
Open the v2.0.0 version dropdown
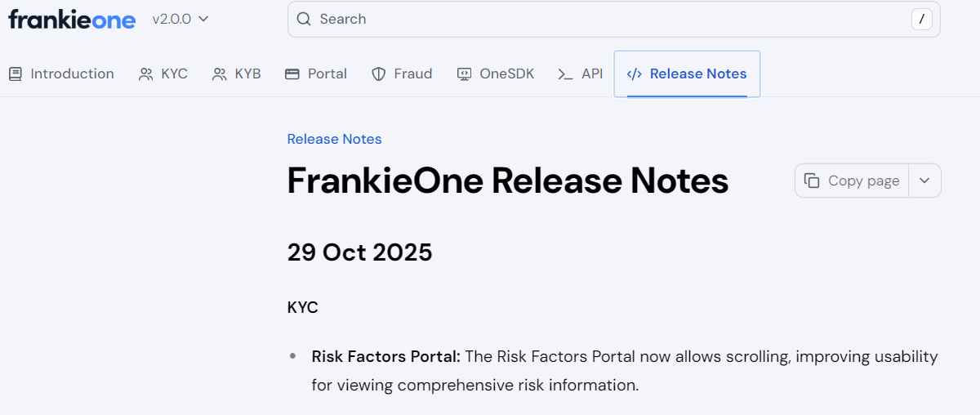[180, 19]
